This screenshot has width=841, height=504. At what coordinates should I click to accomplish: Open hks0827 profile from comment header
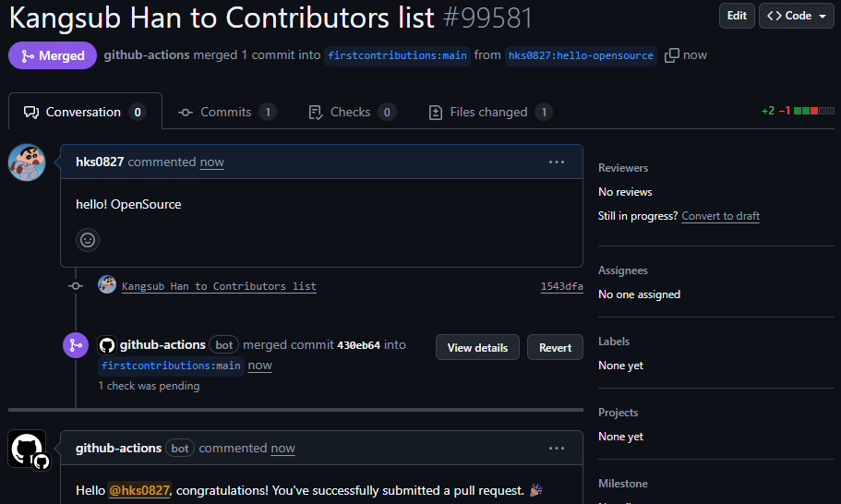(x=100, y=162)
